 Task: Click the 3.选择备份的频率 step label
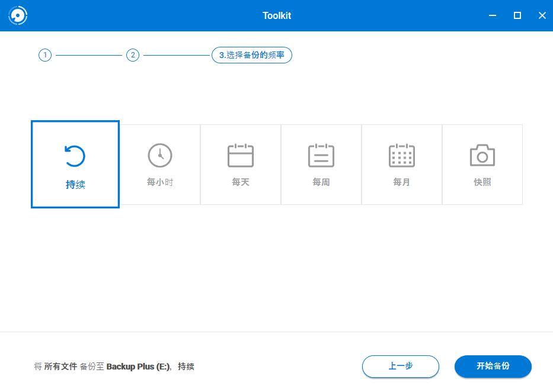pos(251,54)
